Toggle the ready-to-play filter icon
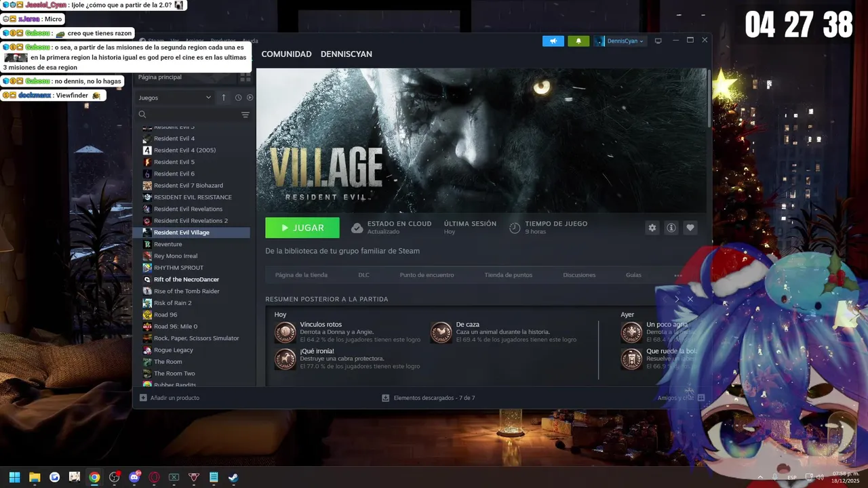This screenshot has height=488, width=868. click(250, 98)
